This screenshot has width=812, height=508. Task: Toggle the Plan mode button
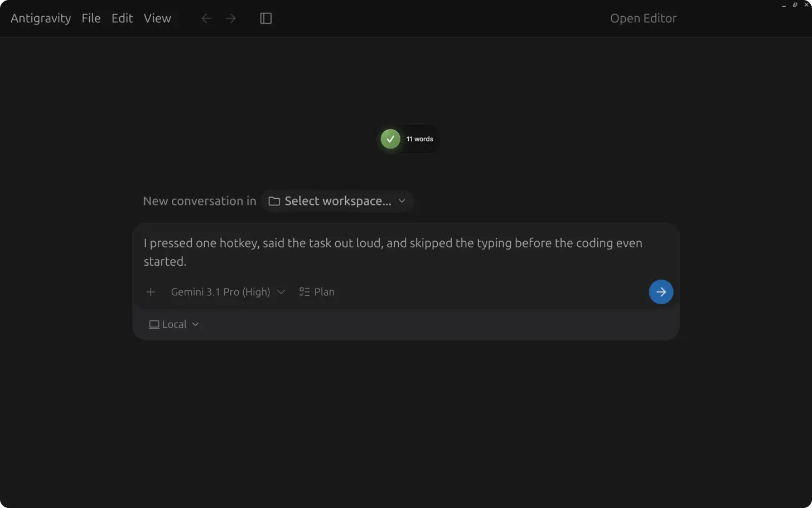tap(317, 292)
